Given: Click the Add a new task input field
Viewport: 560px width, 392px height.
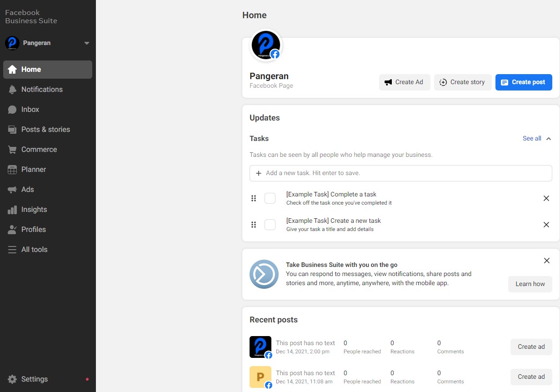Looking at the screenshot, I should point(401,173).
